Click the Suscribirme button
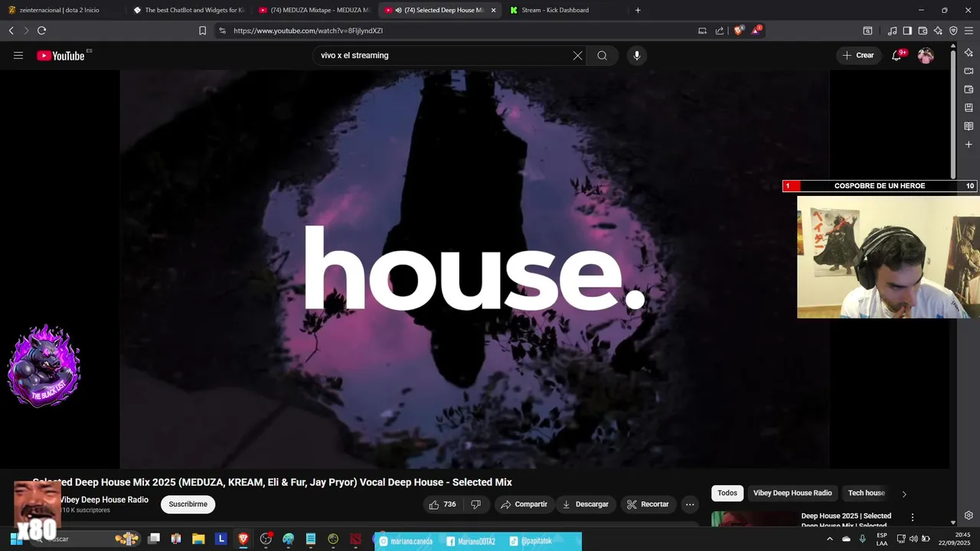Viewport: 980px width, 551px height. (x=188, y=504)
